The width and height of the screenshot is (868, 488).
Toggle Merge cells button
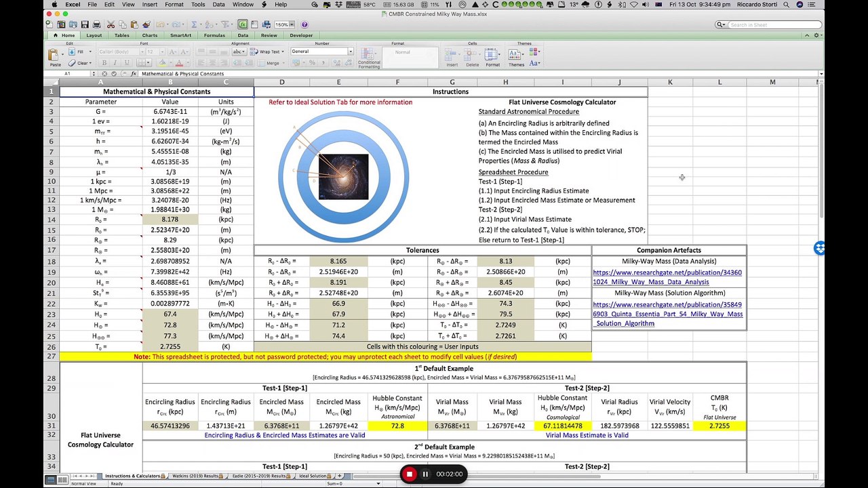pyautogui.click(x=271, y=63)
